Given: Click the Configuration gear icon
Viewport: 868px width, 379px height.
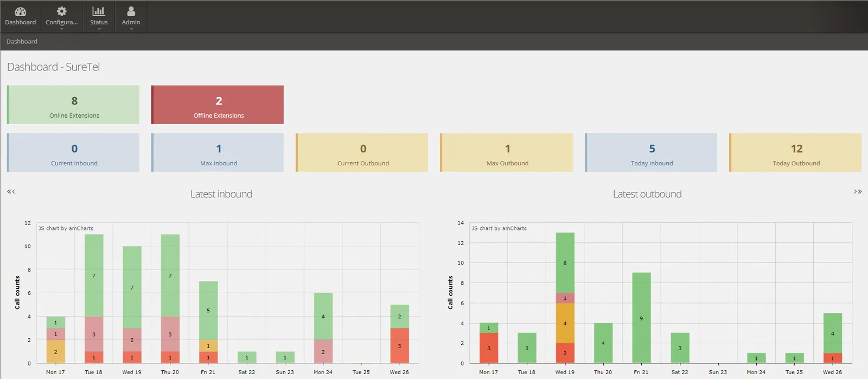Looking at the screenshot, I should pyautogui.click(x=62, y=11).
